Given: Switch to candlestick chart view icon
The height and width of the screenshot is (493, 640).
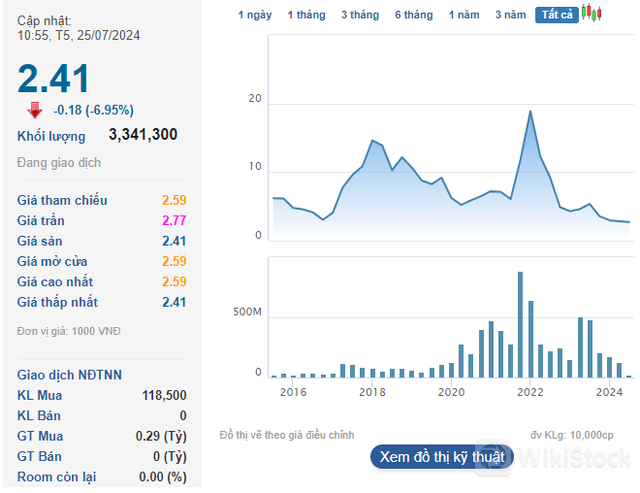Looking at the screenshot, I should click(593, 14).
